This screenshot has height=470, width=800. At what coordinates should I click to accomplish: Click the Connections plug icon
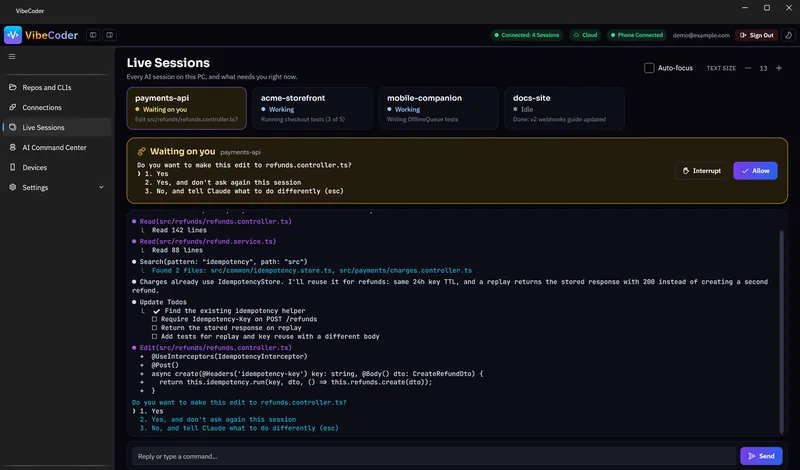(13, 107)
